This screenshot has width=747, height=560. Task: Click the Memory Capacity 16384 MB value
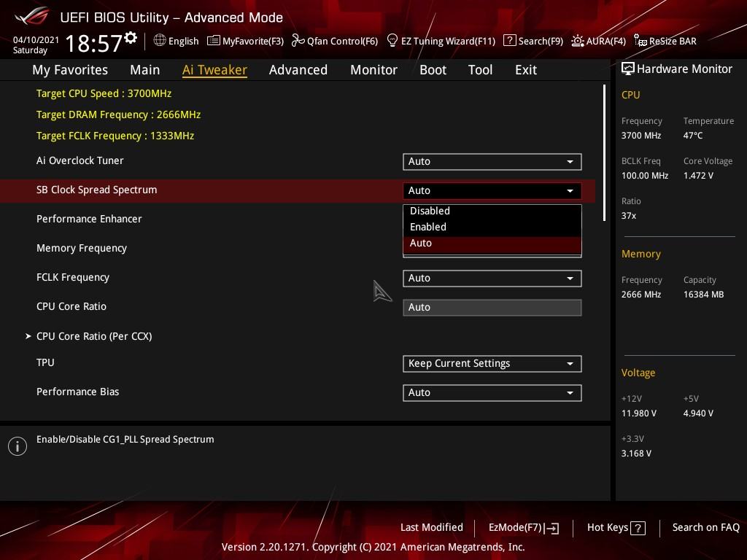click(x=704, y=295)
